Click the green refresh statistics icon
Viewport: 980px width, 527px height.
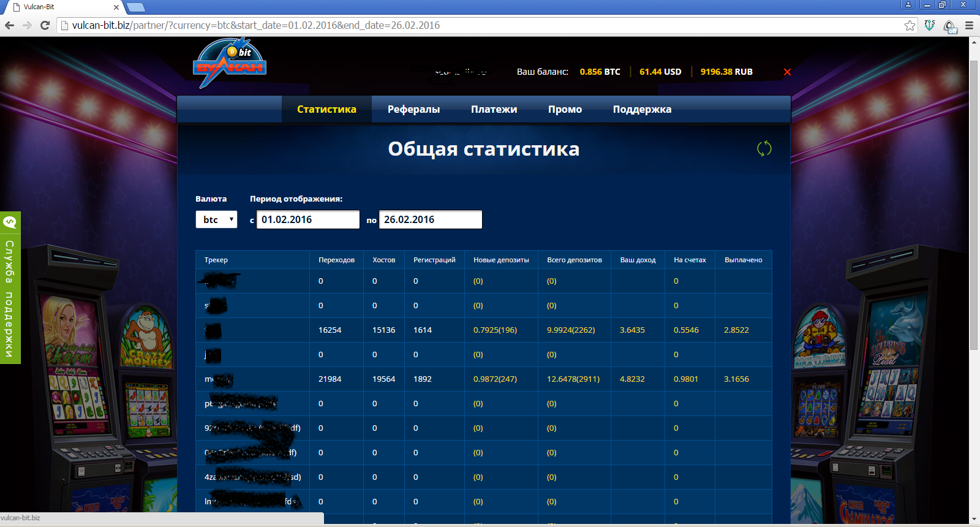coord(764,148)
